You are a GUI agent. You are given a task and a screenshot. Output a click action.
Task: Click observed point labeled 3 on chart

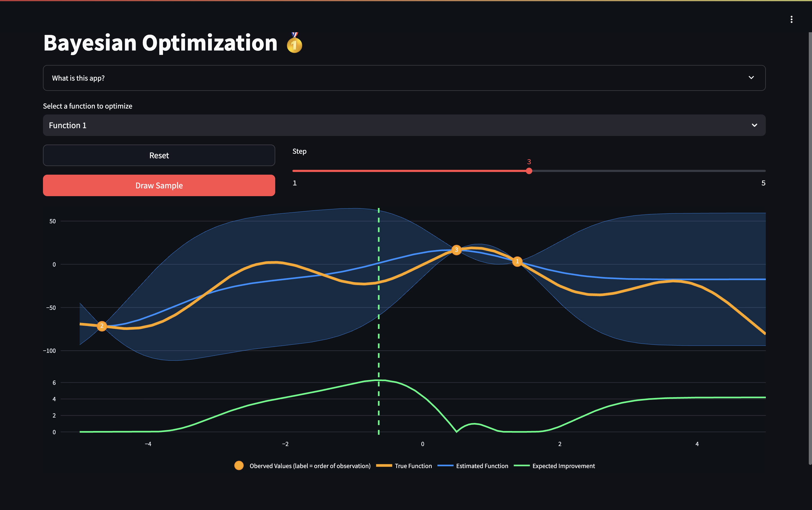point(456,250)
